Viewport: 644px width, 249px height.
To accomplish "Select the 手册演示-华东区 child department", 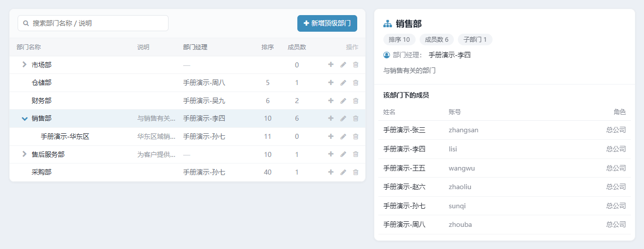I will (65, 136).
